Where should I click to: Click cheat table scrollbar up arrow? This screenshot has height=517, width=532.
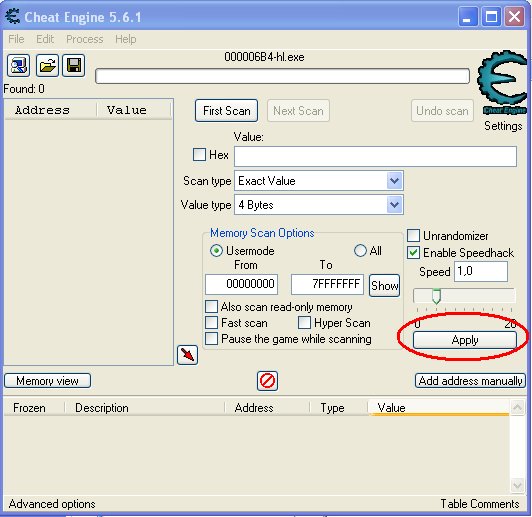[517, 407]
